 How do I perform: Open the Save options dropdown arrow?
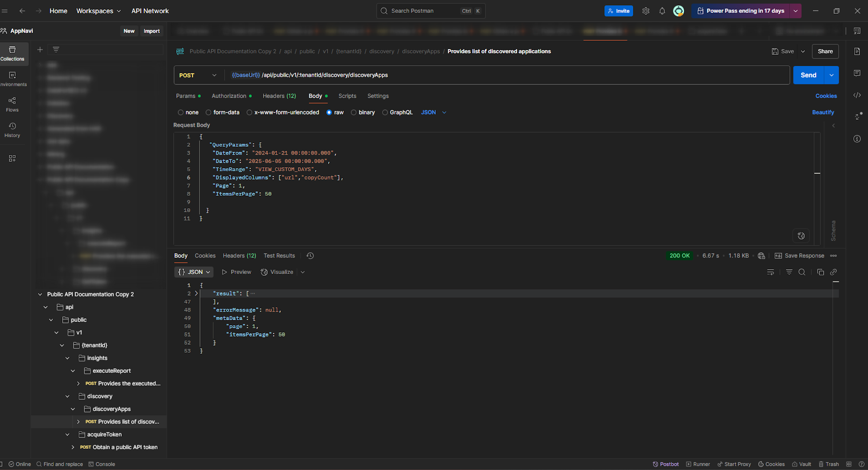click(802, 51)
